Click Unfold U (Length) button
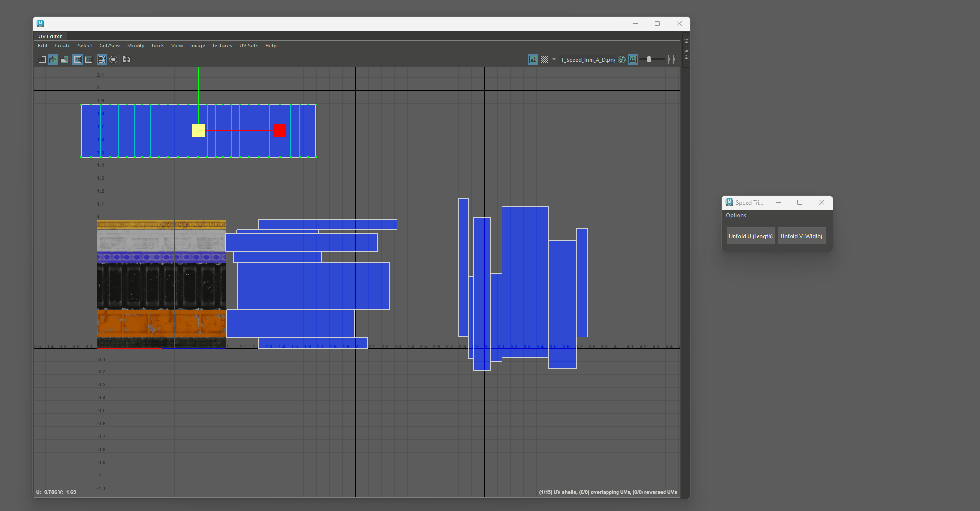The width and height of the screenshot is (980, 511). [x=751, y=236]
